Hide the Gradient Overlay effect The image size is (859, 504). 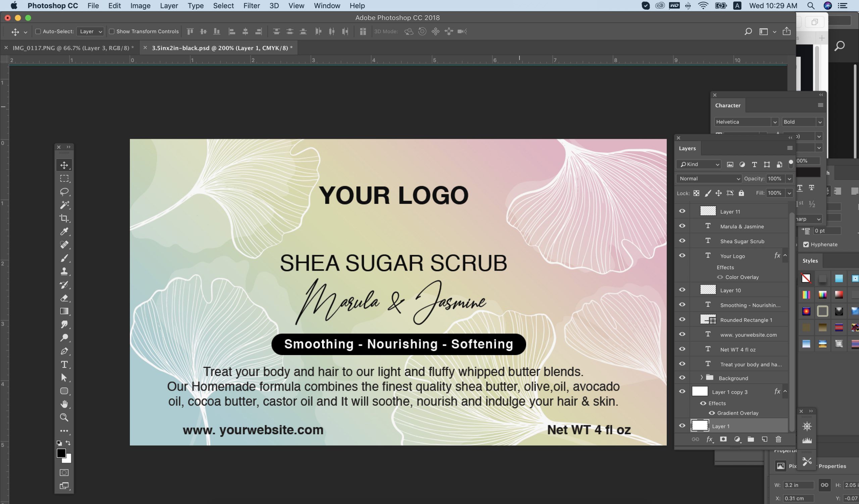click(x=712, y=413)
